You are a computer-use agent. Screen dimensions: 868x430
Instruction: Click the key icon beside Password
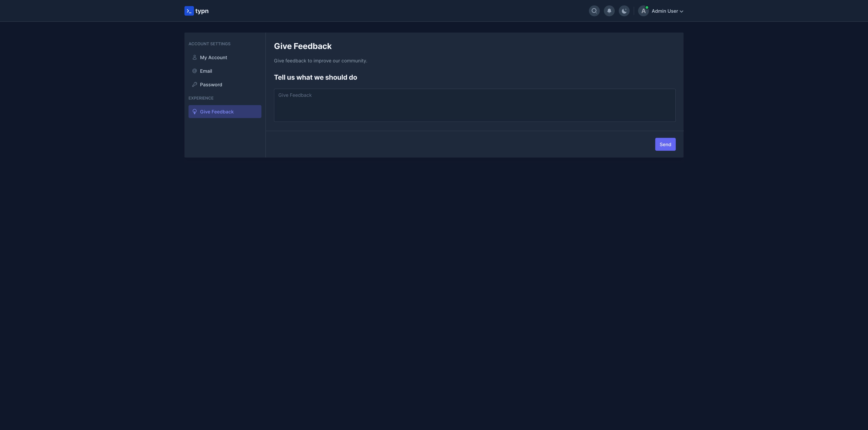194,85
